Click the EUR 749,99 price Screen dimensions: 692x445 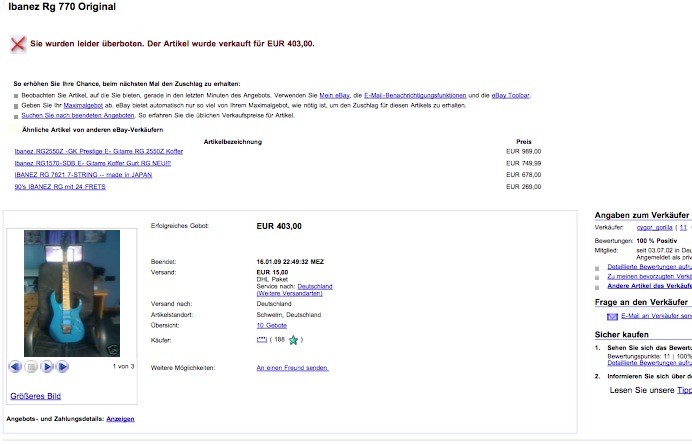point(523,163)
